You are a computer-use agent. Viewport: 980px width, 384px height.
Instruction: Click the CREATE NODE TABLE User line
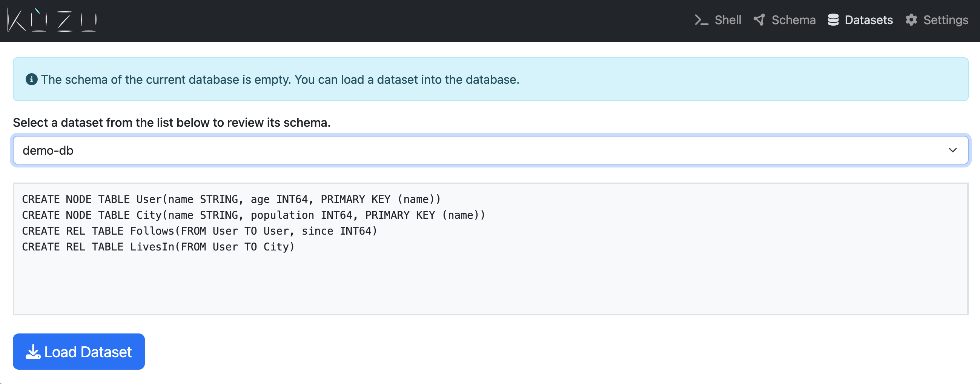tap(231, 199)
